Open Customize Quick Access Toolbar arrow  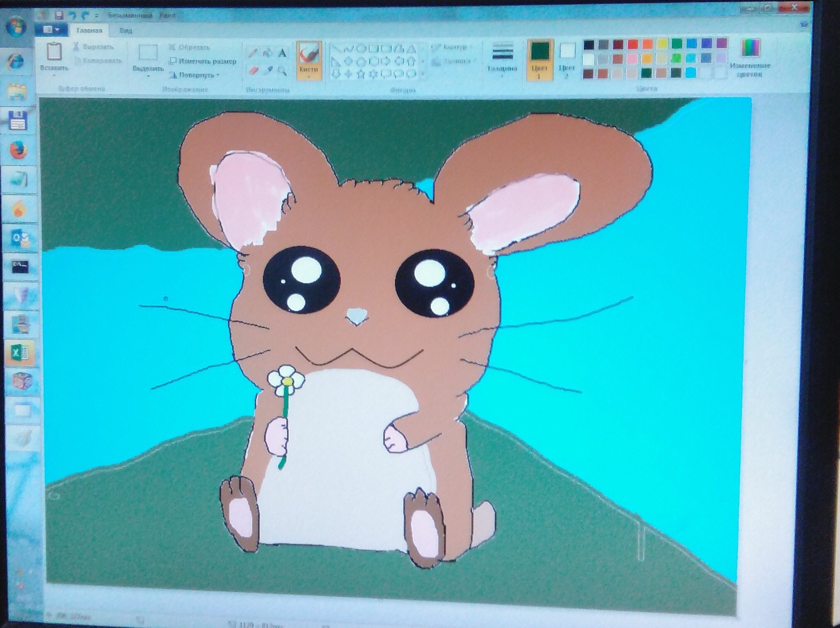pos(97,16)
